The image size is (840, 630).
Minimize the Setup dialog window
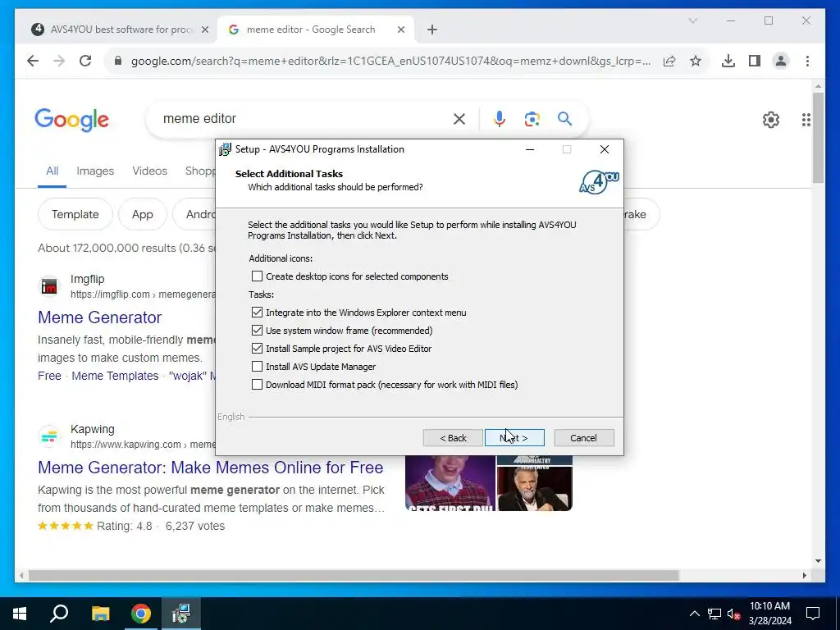pos(530,149)
